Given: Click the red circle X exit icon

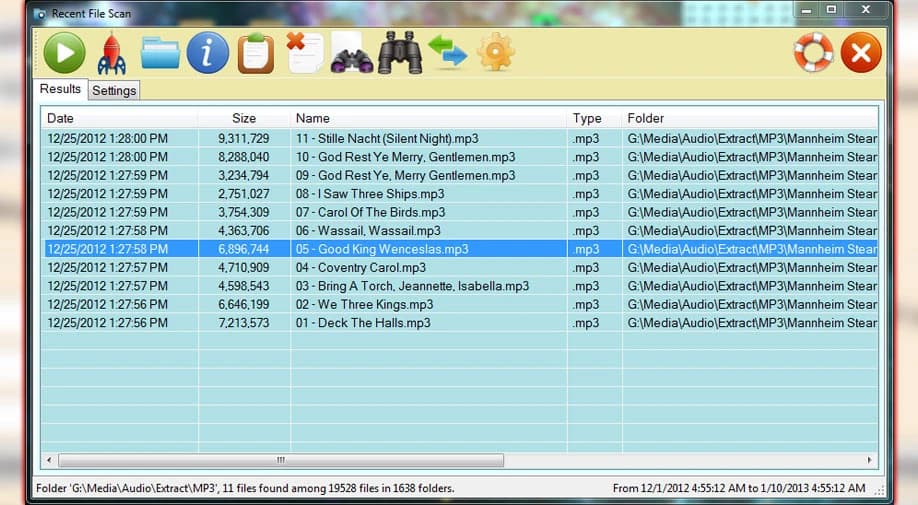Looking at the screenshot, I should [x=861, y=53].
